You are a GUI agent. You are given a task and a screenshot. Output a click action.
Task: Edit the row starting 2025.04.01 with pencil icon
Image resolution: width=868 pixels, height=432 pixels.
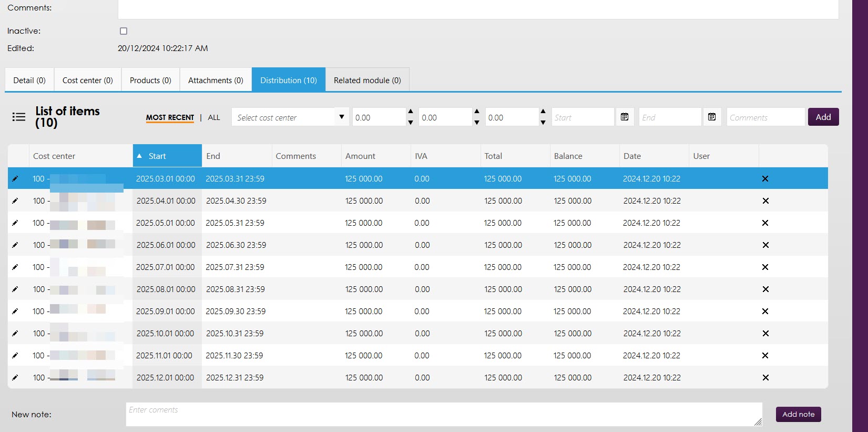pyautogui.click(x=15, y=201)
